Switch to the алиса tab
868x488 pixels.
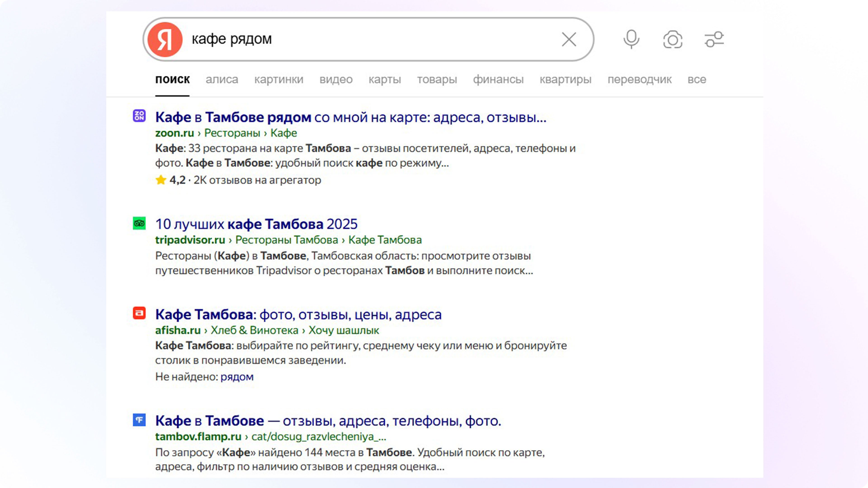tap(222, 80)
